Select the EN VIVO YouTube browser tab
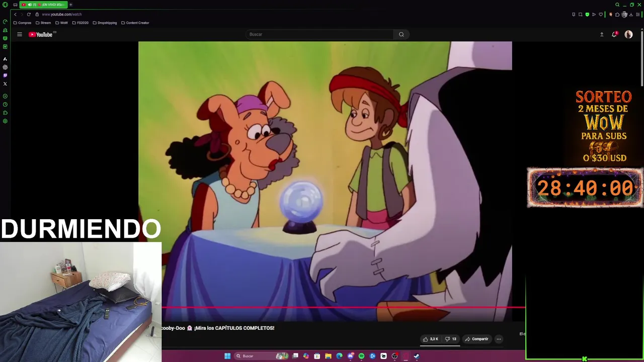This screenshot has width=644, height=362. 43,5
